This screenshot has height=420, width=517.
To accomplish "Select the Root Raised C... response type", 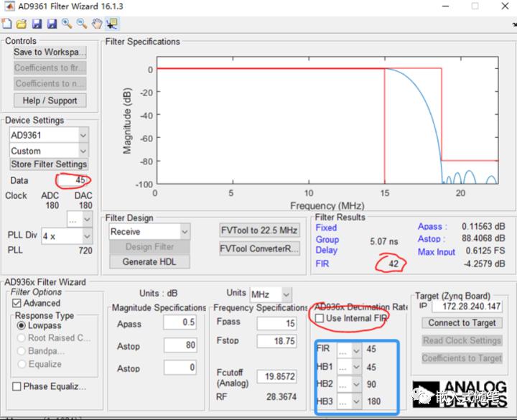I will (x=21, y=338).
